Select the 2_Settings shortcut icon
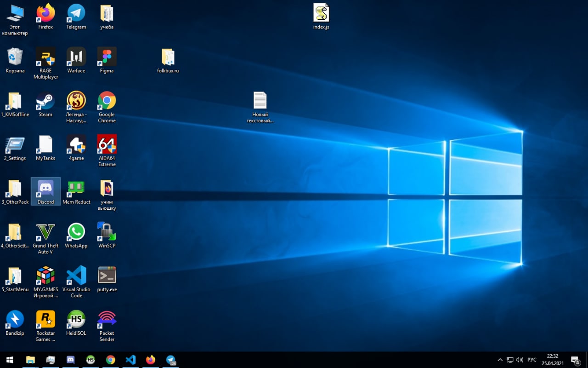 click(15, 148)
